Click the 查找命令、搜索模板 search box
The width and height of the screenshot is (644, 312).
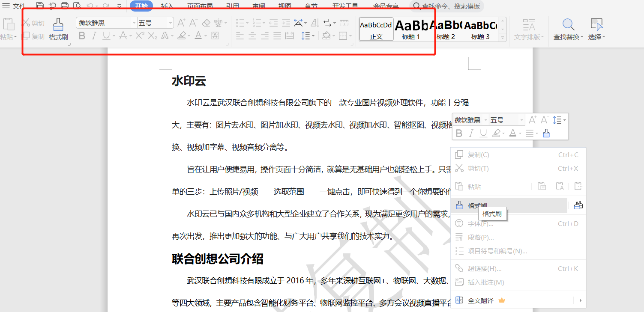pyautogui.click(x=446, y=6)
